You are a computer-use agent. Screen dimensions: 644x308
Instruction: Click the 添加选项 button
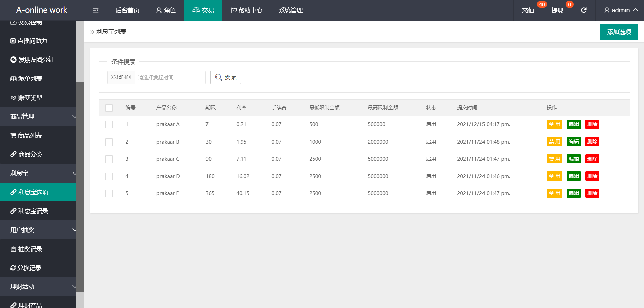point(618,32)
